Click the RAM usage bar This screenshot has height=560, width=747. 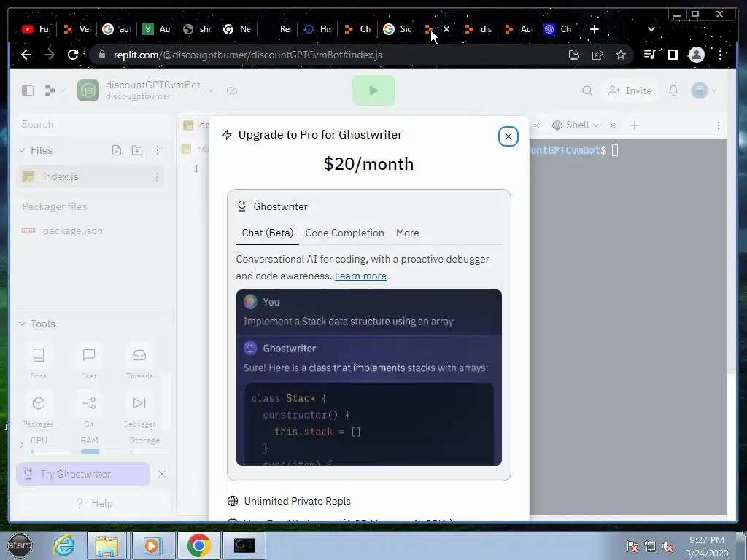pos(100,451)
